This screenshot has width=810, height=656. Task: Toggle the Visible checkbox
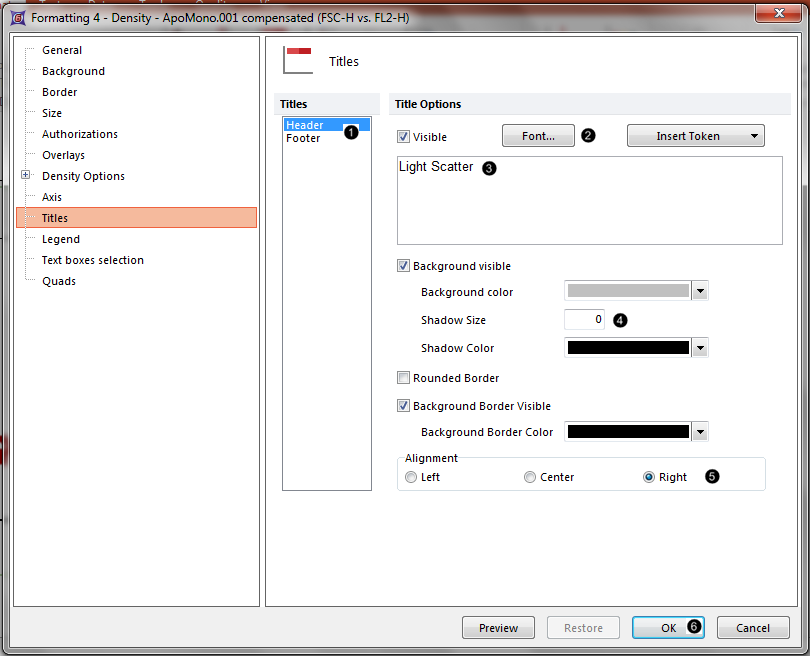pos(404,137)
